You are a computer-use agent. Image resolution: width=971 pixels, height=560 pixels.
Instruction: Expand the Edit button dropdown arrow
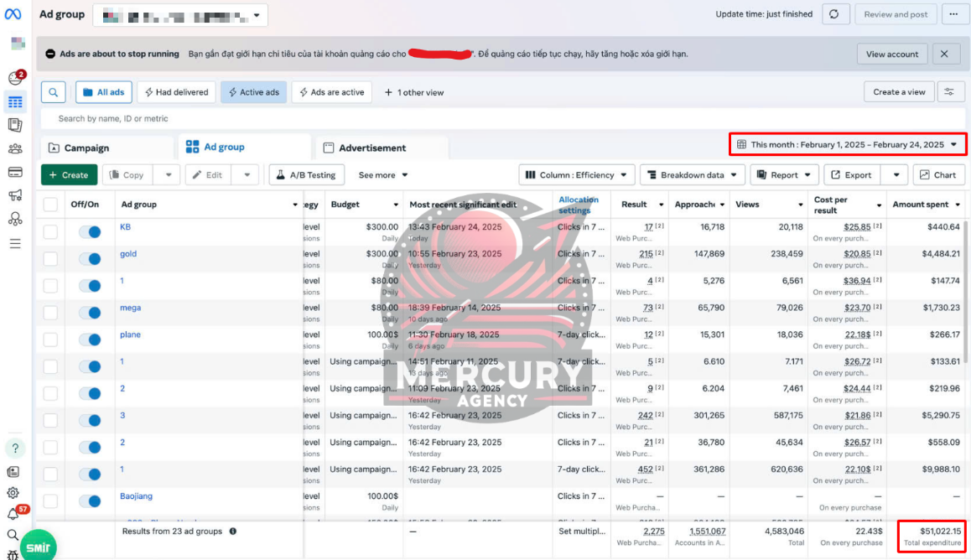click(x=247, y=175)
